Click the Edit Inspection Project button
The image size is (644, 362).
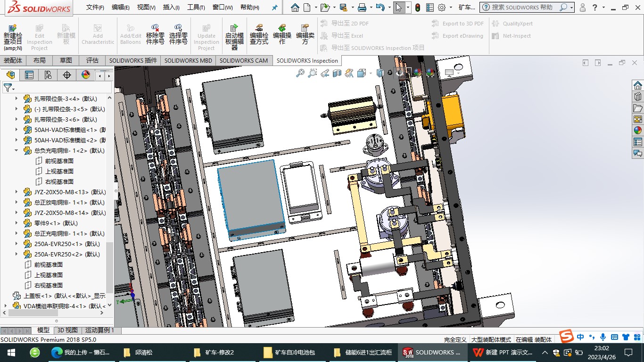tap(40, 35)
